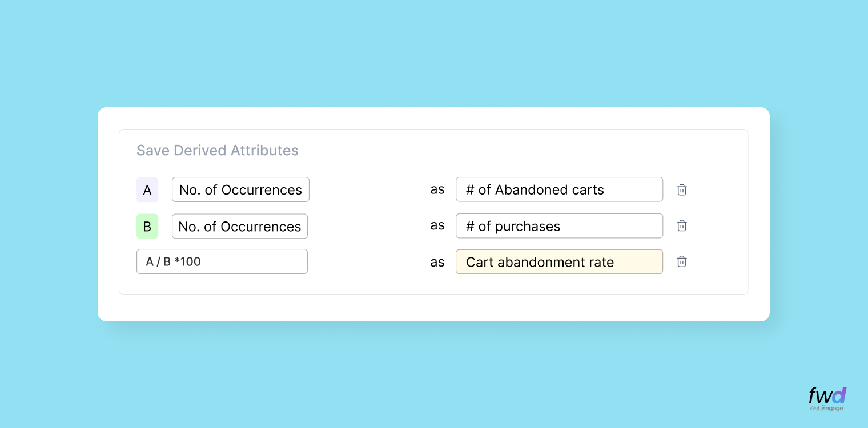This screenshot has width=868, height=428.
Task: Click the word as beside # of purchases
Action: pos(437,225)
